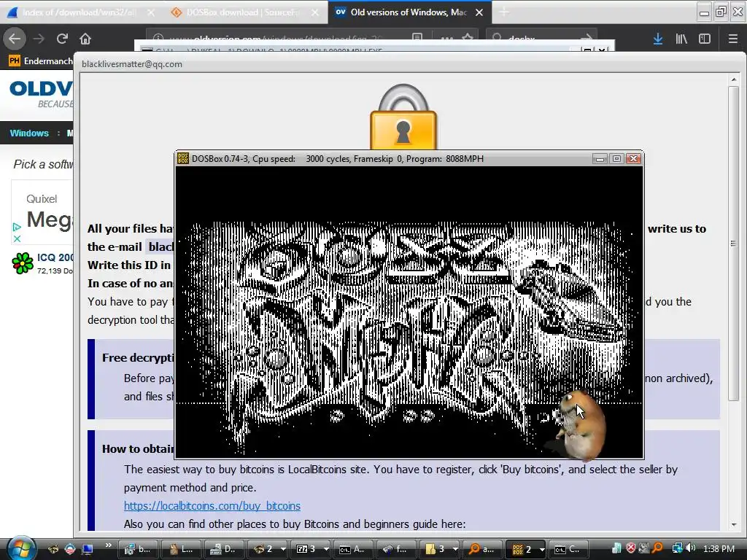Expand the DOSBox group '2' taskbar dropdown
Image resolution: width=747 pixels, height=560 pixels.
[542, 549]
